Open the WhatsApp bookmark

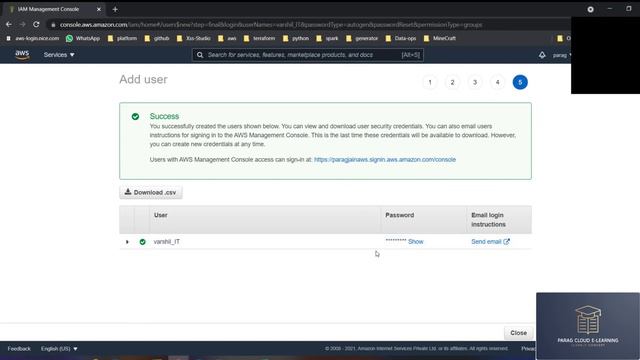click(x=83, y=38)
